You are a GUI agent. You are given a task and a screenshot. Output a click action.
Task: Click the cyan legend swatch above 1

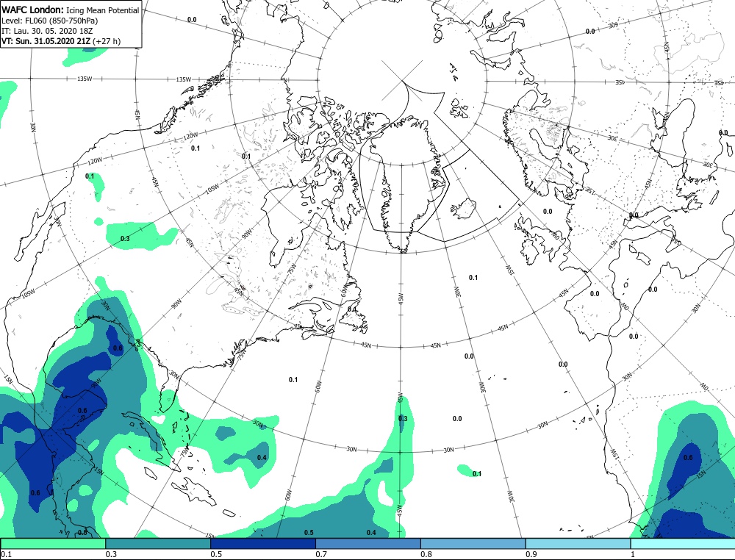coord(683,544)
